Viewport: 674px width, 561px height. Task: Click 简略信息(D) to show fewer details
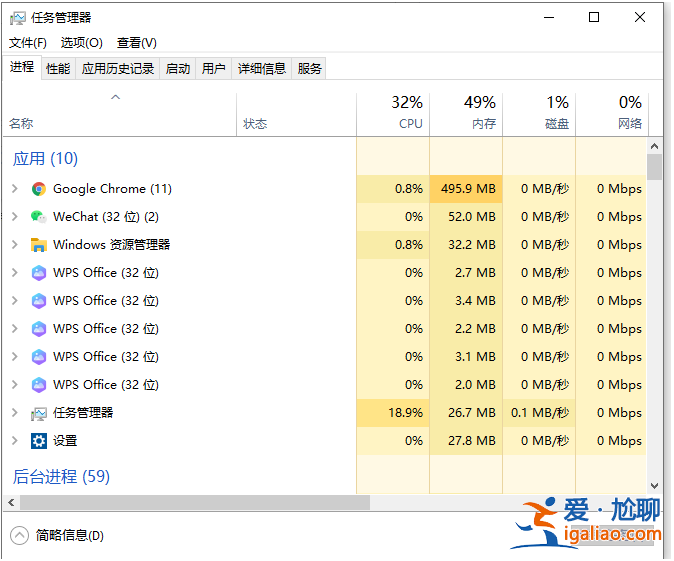[x=70, y=536]
